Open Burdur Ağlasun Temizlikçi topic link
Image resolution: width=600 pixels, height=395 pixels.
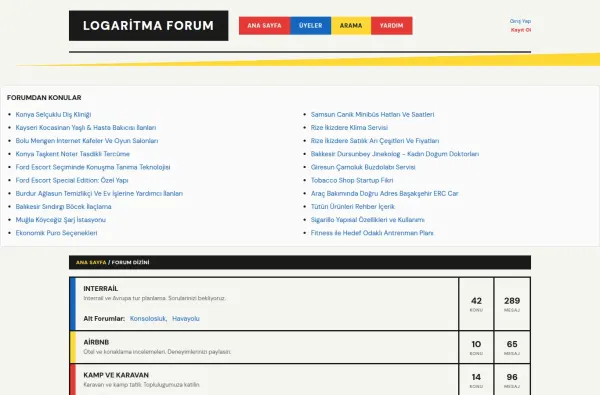(99, 193)
